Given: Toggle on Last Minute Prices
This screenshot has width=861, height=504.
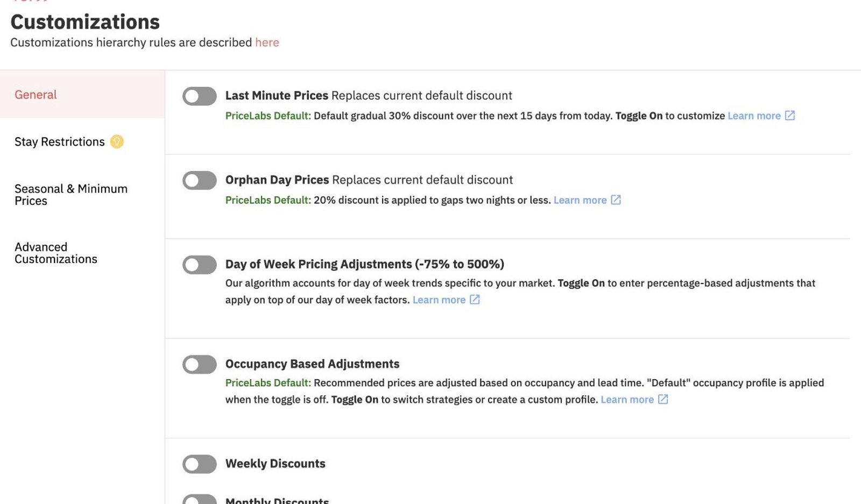Looking at the screenshot, I should tap(200, 96).
